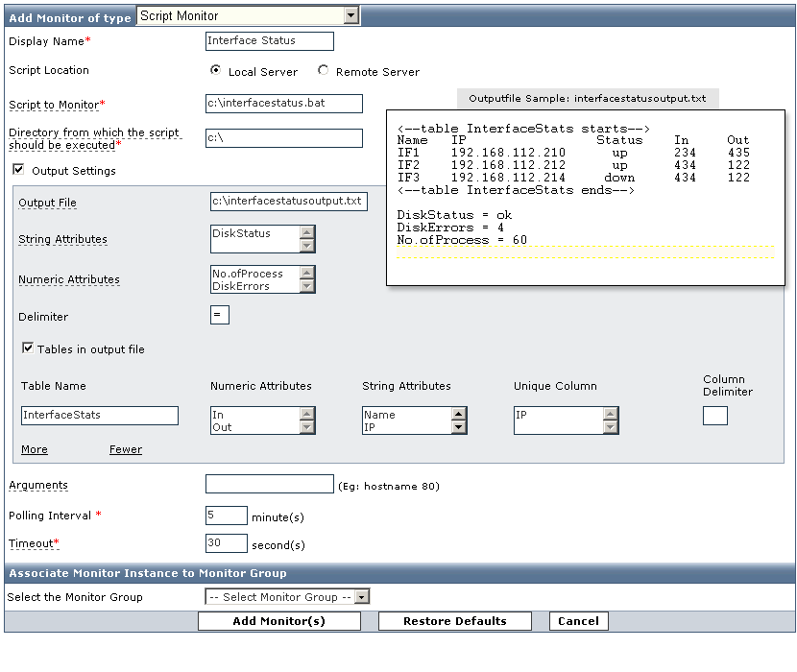Select Remote Server radio button
Viewport: 797px width, 672px height.
point(323,70)
